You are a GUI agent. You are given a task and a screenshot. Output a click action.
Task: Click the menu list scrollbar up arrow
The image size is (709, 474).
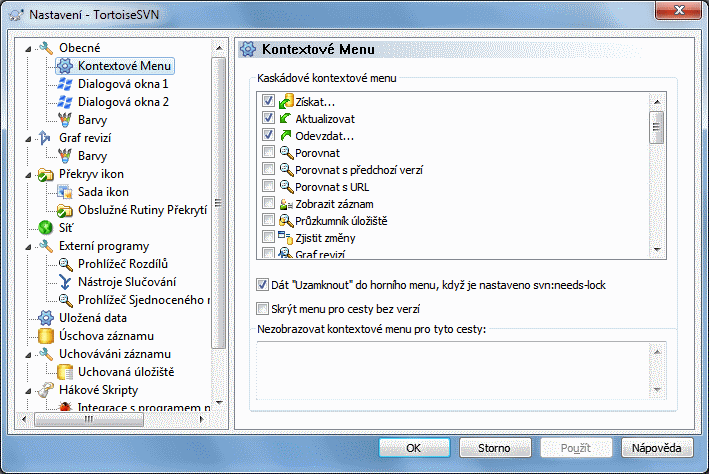[657, 102]
